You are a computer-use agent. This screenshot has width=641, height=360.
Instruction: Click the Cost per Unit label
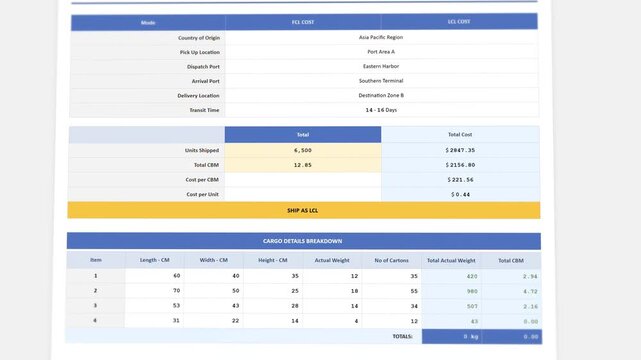(202, 195)
